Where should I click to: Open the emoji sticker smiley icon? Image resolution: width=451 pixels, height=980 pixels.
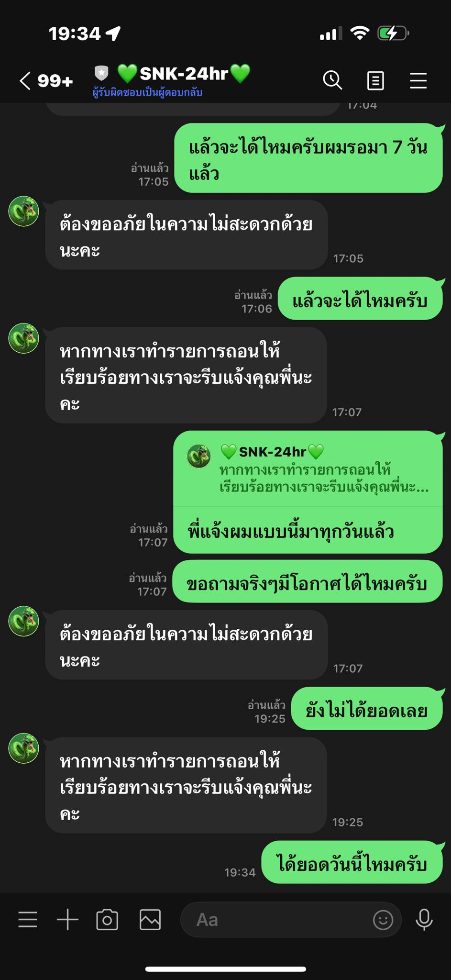[x=383, y=919]
